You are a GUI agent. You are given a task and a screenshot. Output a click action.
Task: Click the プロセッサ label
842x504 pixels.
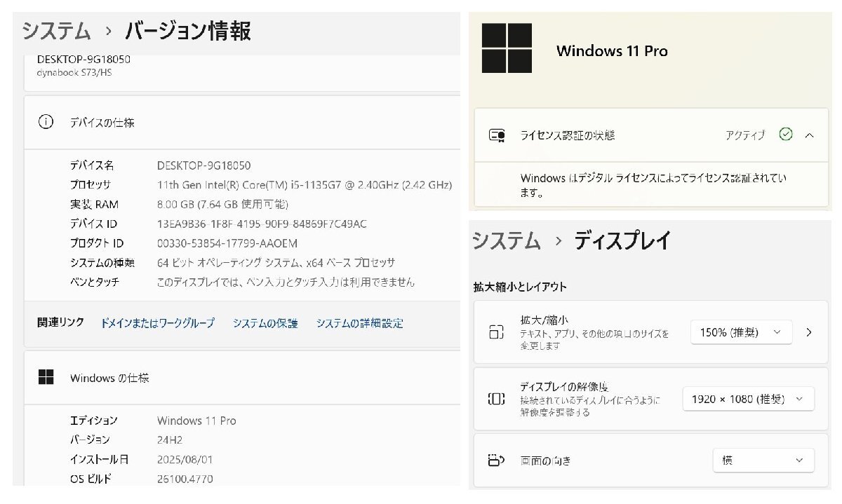[x=90, y=185]
